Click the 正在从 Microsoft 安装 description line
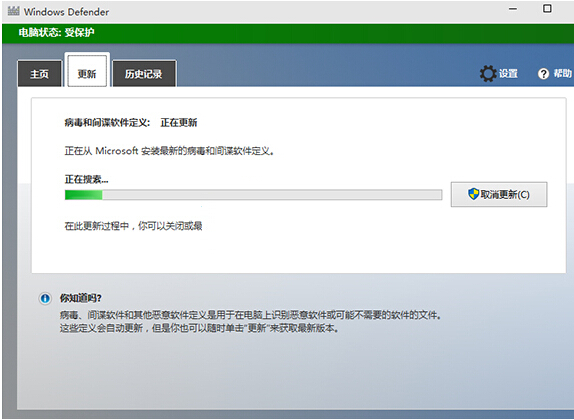Image resolution: width=574 pixels, height=420 pixels. pos(169,151)
